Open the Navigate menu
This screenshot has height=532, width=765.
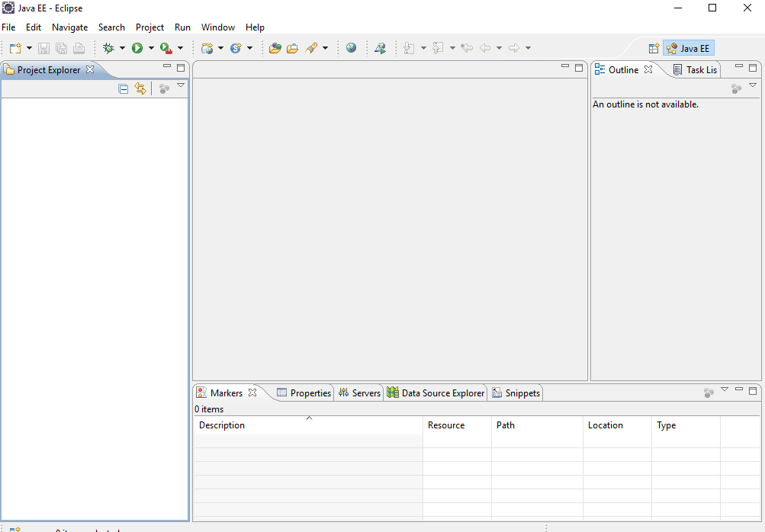tap(69, 27)
